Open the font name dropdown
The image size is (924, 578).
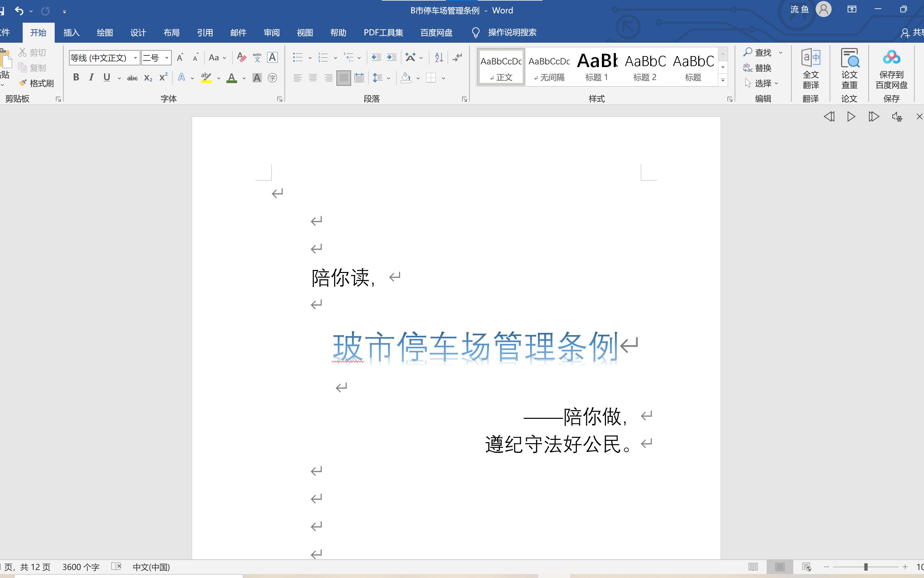click(x=136, y=58)
